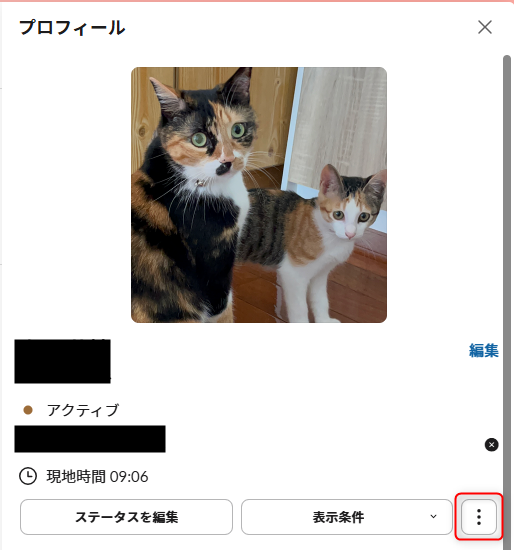Click the 09:06 local time value
Screen dimensions: 514x550
tap(129, 477)
